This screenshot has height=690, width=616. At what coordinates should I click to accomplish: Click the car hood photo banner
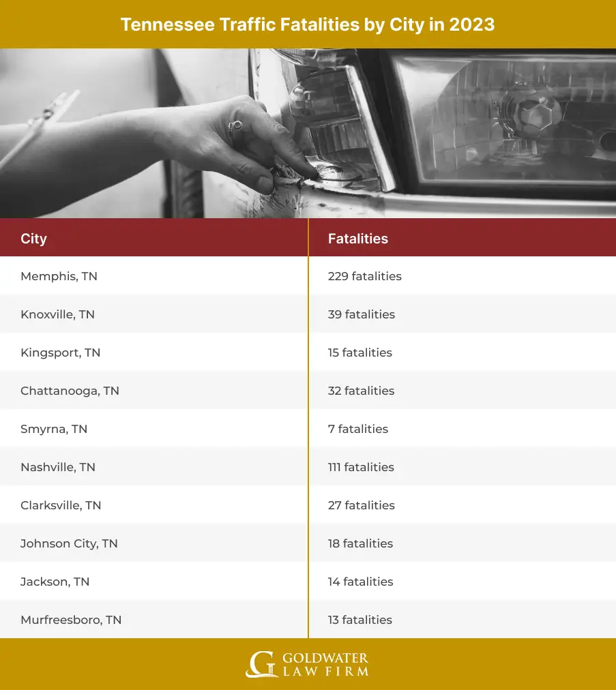click(x=307, y=133)
